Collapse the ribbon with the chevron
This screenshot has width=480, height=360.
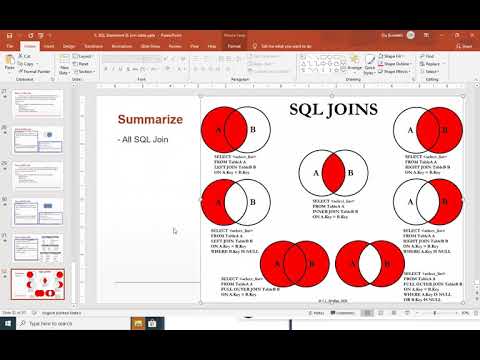click(x=475, y=79)
